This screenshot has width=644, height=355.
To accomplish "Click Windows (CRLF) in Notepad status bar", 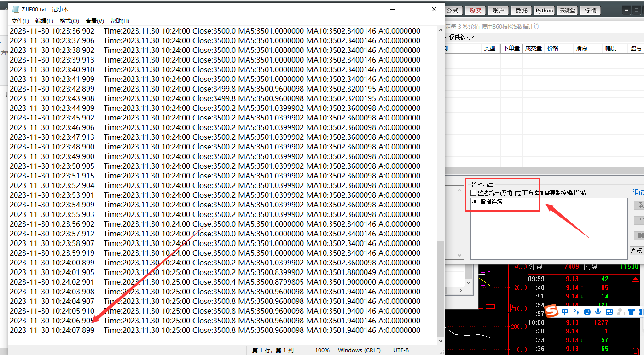I will click(359, 350).
